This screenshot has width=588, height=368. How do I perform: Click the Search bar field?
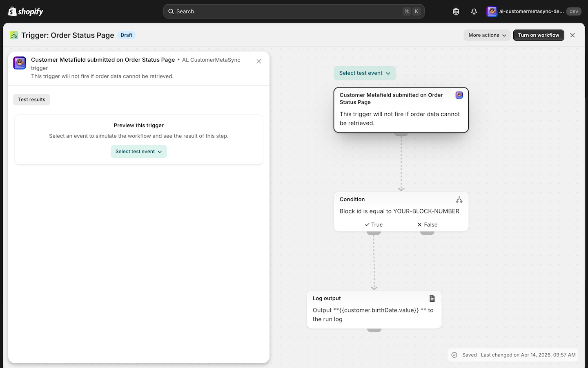coord(294,11)
